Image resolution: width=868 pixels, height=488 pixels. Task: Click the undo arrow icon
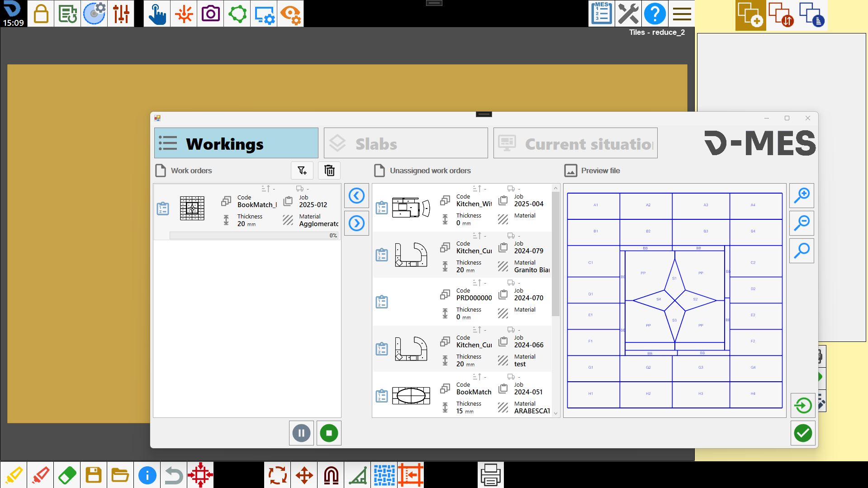[x=174, y=475]
